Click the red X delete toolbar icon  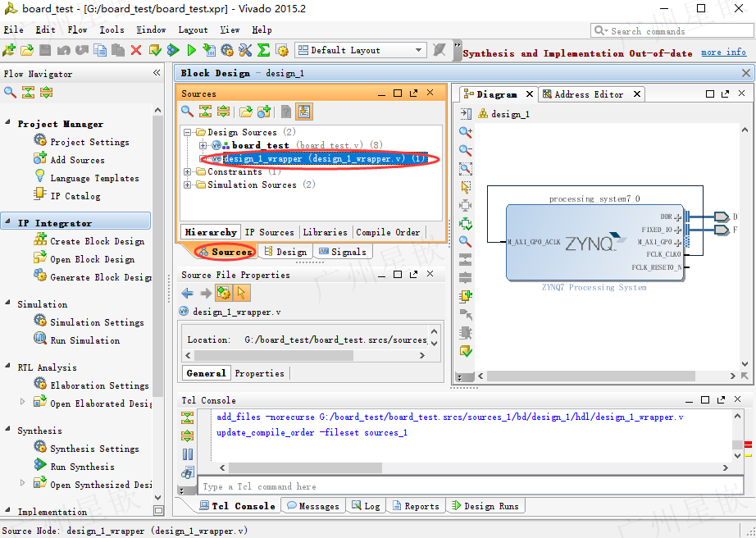pos(136,50)
